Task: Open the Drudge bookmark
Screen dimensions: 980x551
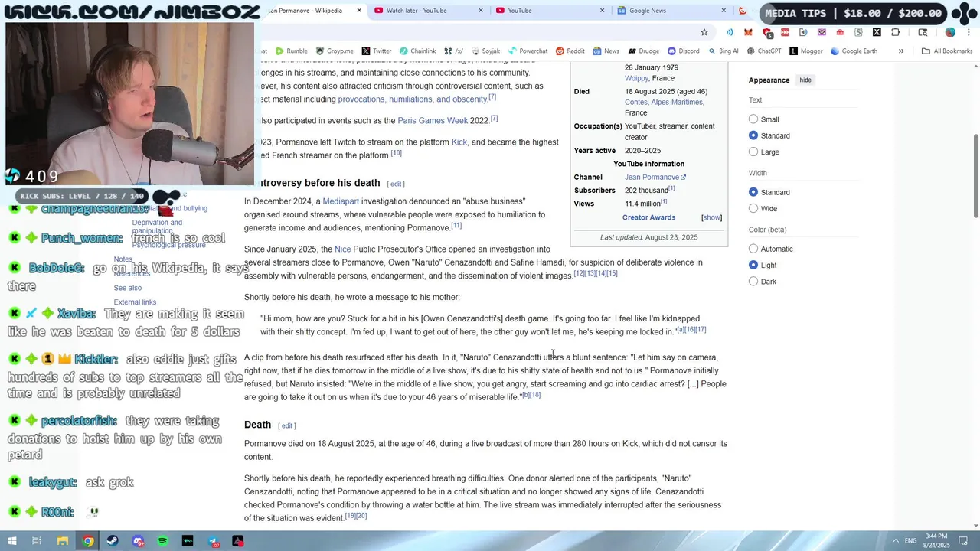Action: (x=643, y=51)
